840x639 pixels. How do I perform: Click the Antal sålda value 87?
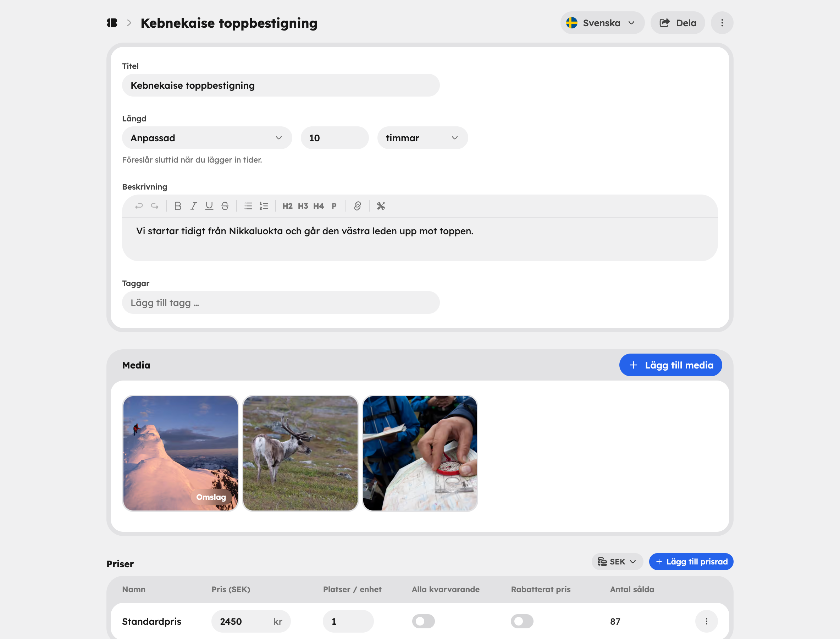[615, 622]
